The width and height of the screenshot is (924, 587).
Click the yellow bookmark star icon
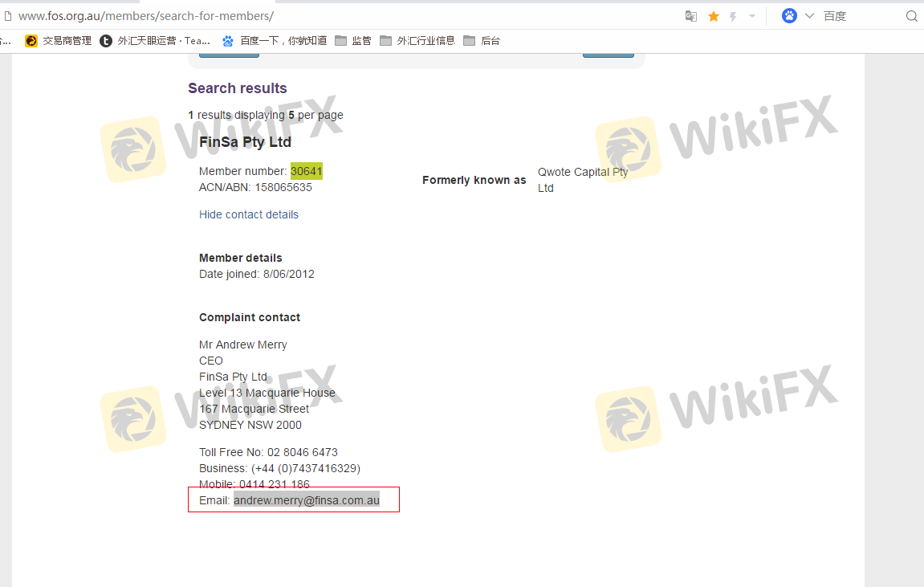[x=713, y=16]
